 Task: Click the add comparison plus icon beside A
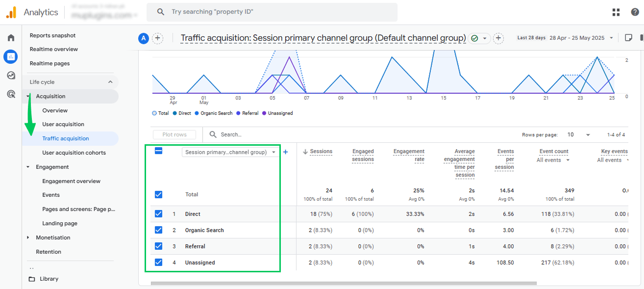157,38
